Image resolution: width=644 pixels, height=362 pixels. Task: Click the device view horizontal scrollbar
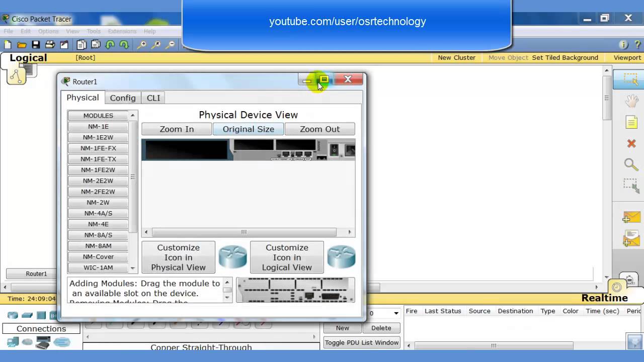tap(244, 232)
